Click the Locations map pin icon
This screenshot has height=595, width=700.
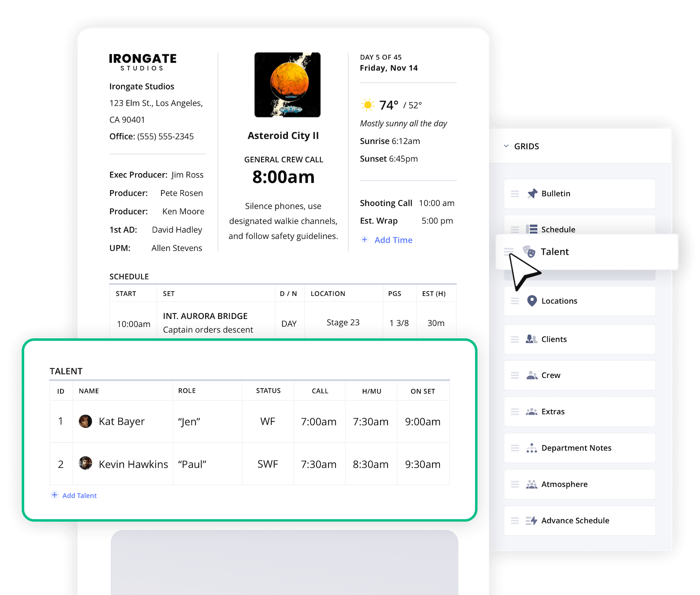[x=532, y=301]
